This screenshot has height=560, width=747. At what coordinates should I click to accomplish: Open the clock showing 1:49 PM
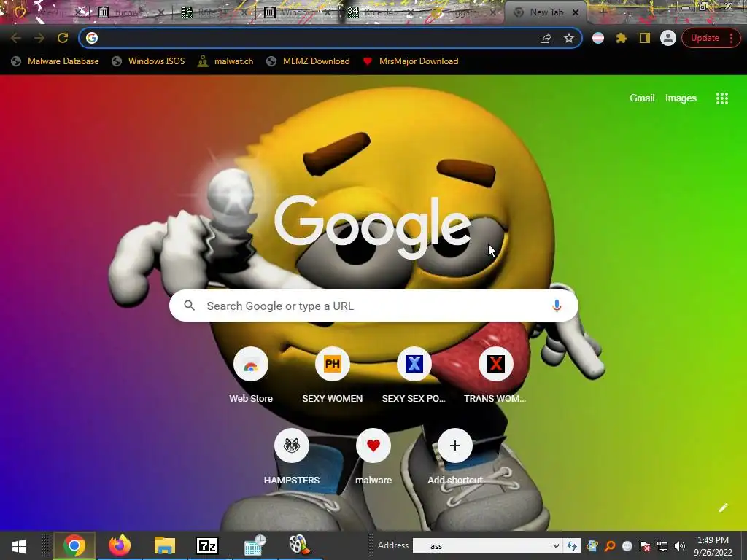(713, 546)
